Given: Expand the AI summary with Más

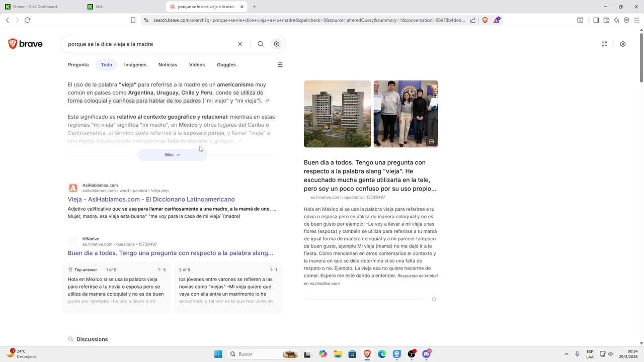Looking at the screenshot, I should 173,155.
